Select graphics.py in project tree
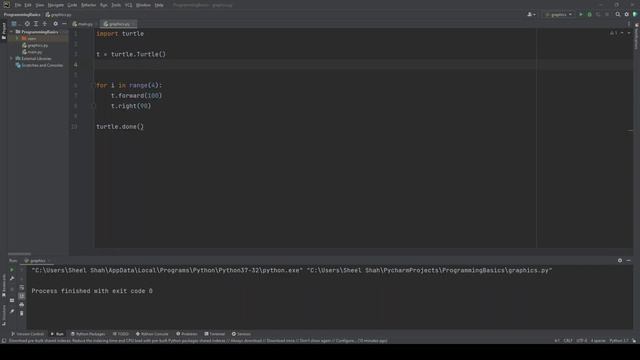The image size is (640, 360). pyautogui.click(x=35, y=45)
